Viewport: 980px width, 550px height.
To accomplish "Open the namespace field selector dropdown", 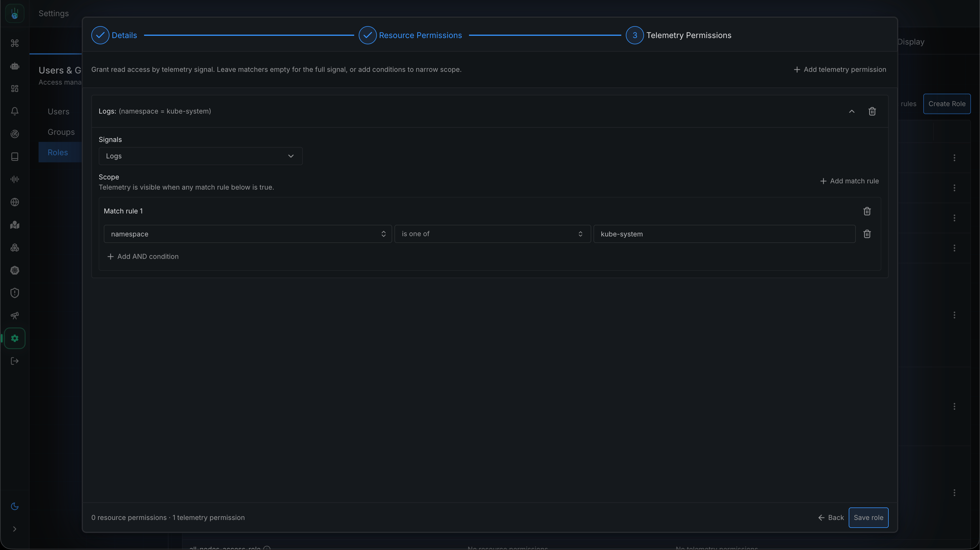I will point(248,234).
